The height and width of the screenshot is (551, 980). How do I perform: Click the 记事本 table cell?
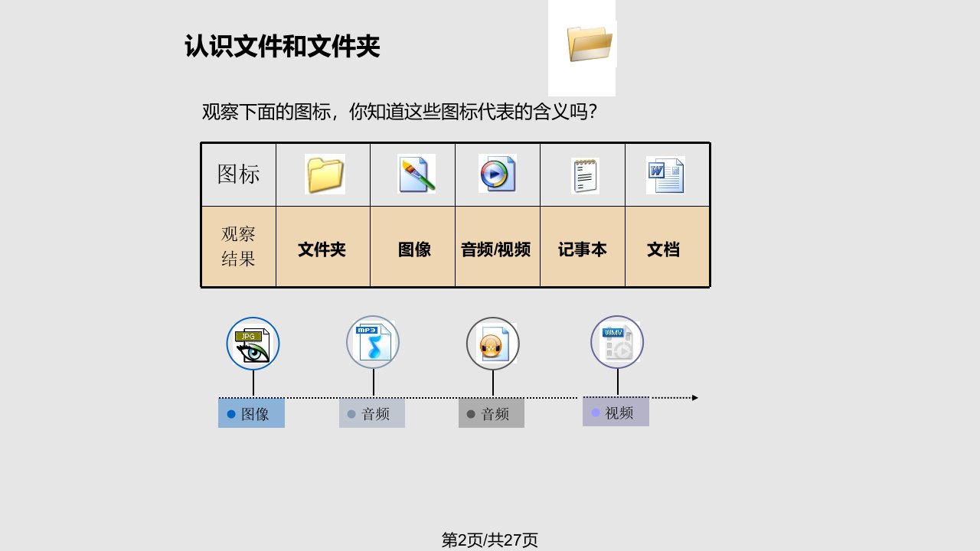pyautogui.click(x=583, y=247)
